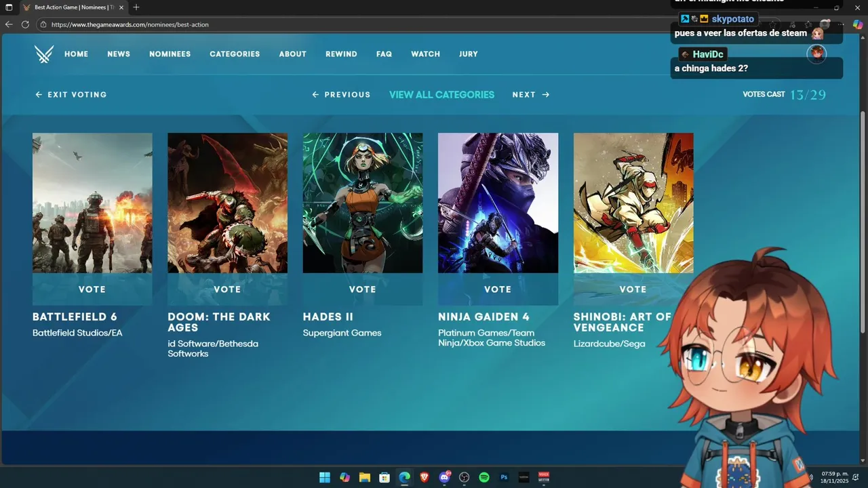Click the Doom: The Dark Ages title
Image resolution: width=868 pixels, height=488 pixels.
[x=219, y=322]
